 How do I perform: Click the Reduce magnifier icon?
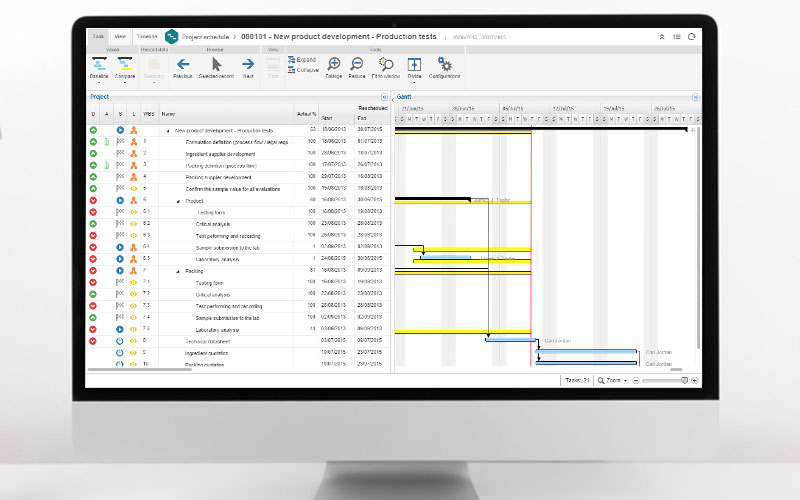click(x=357, y=64)
